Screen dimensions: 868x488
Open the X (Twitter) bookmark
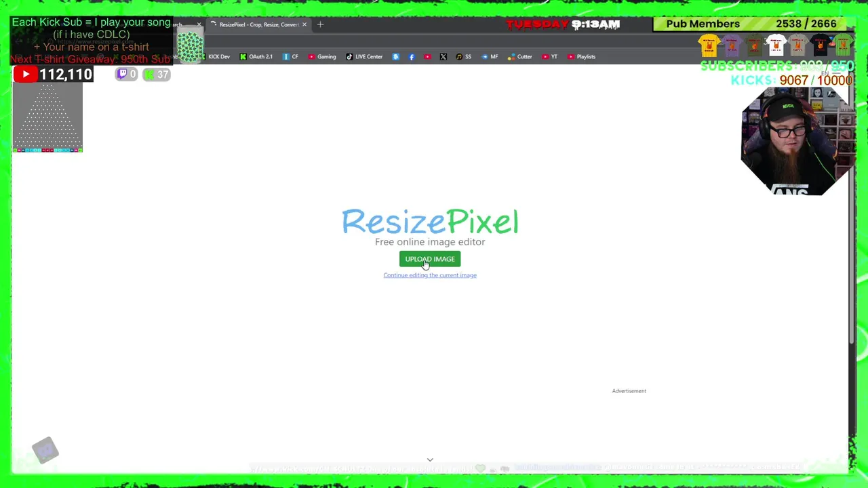443,57
